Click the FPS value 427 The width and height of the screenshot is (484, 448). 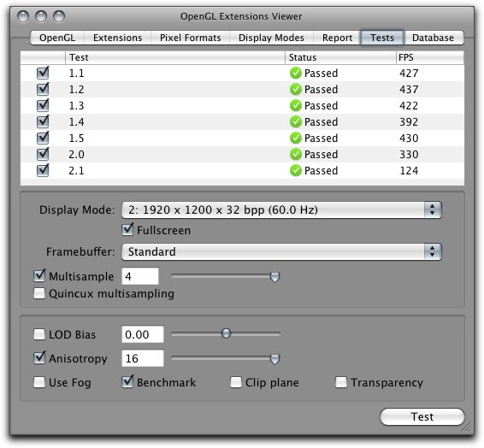409,74
